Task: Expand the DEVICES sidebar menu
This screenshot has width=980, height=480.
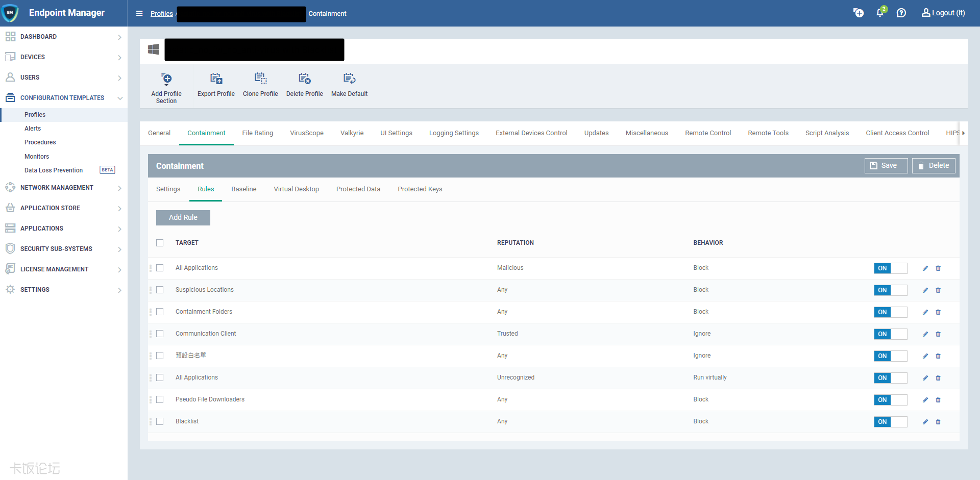Action: pyautogui.click(x=64, y=57)
